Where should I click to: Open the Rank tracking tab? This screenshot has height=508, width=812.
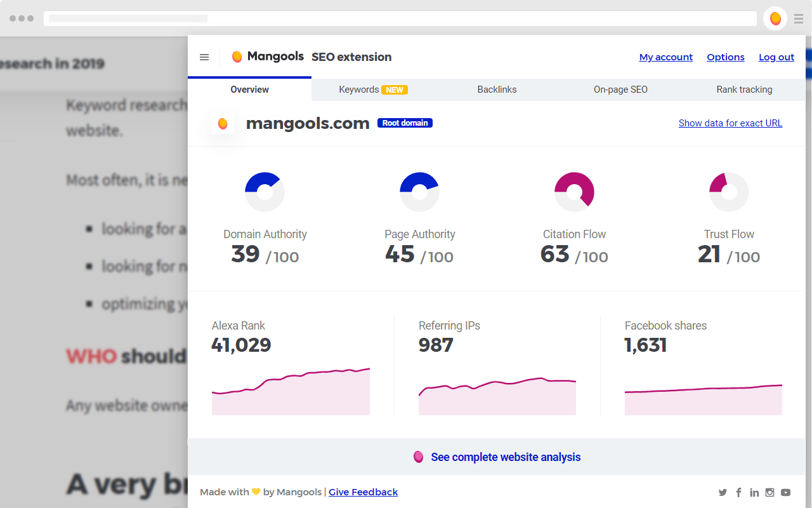click(x=744, y=90)
